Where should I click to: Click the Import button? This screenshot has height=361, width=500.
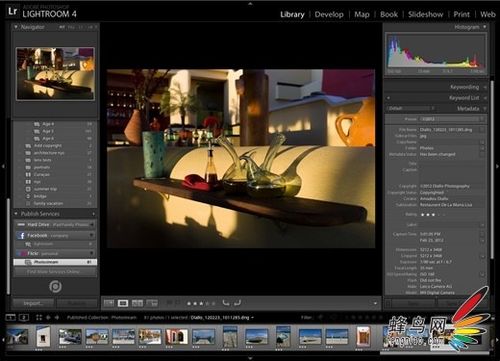click(x=33, y=303)
